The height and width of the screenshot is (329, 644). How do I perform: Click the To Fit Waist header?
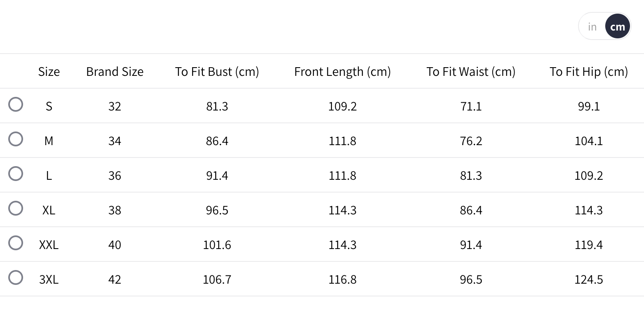pyautogui.click(x=471, y=72)
